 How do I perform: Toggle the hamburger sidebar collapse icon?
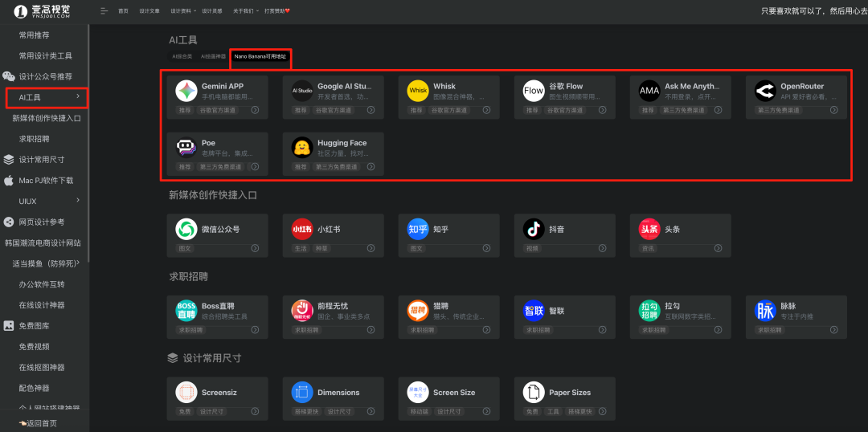click(104, 10)
